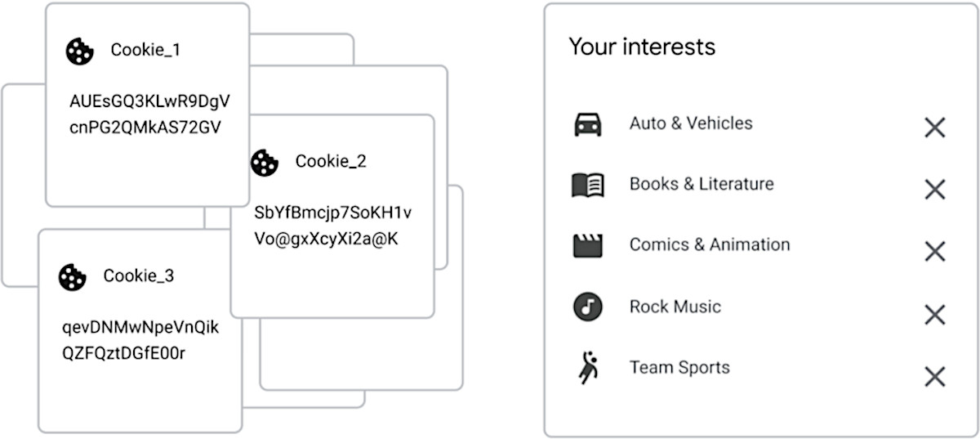Click the open book icon
Viewport: 980px width, 439px height.
click(587, 185)
